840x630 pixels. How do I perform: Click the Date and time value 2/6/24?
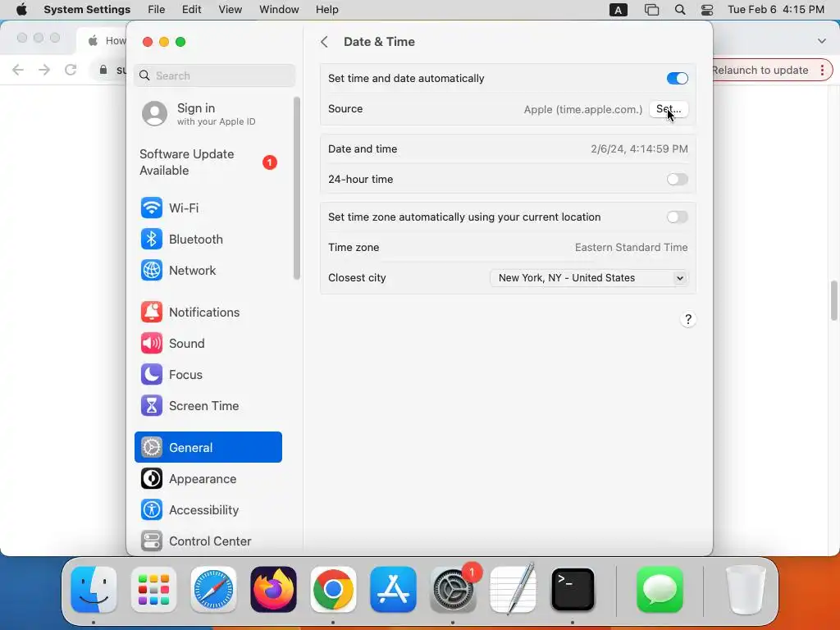click(639, 149)
